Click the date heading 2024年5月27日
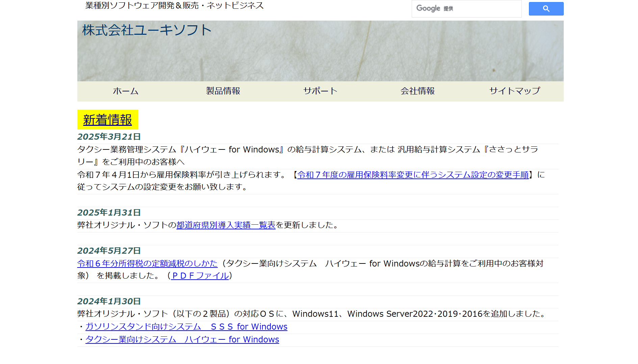Screen dimensions: 638x364 pyautogui.click(x=109, y=251)
